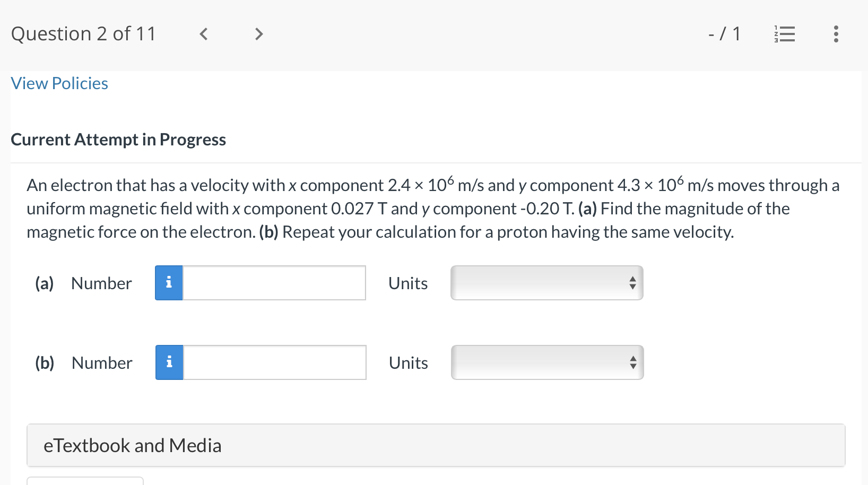
Task: Click the Question 2 of 11 header label
Action: click(83, 34)
